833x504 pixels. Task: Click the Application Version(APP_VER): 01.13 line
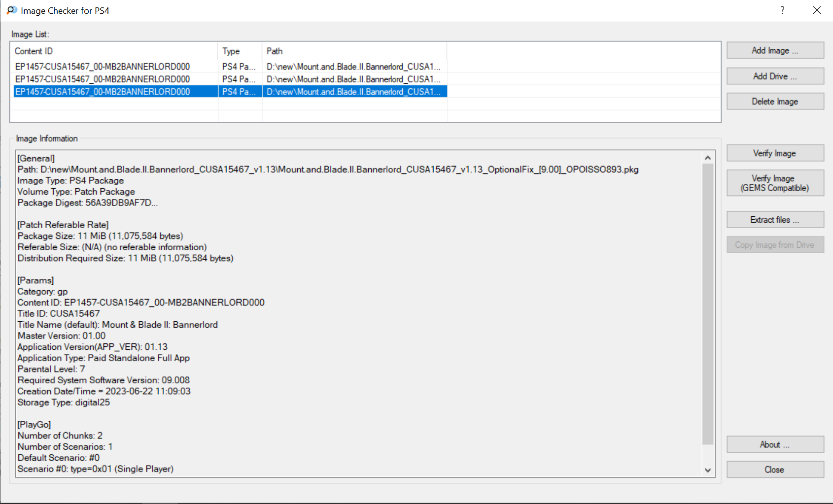coord(93,347)
